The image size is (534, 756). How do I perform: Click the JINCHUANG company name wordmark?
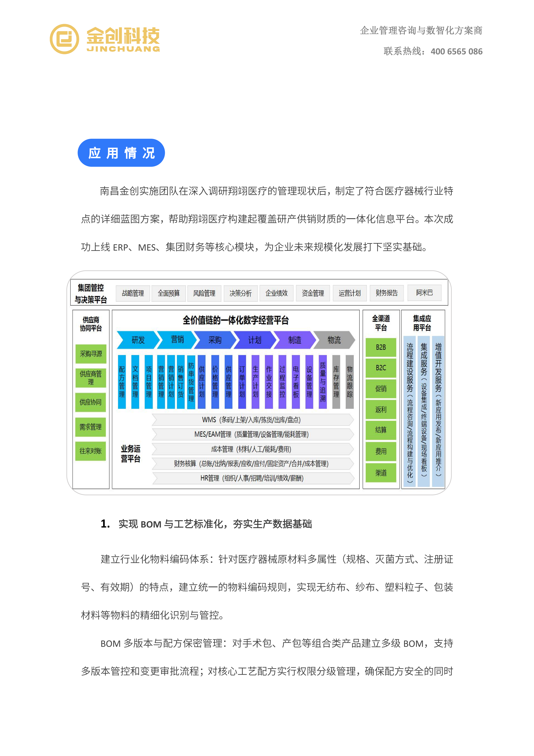tap(123, 49)
